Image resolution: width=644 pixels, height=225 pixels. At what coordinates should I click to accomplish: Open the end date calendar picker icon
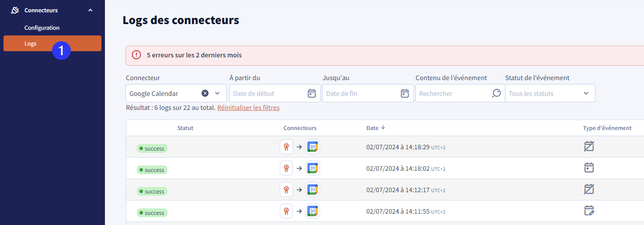405,93
